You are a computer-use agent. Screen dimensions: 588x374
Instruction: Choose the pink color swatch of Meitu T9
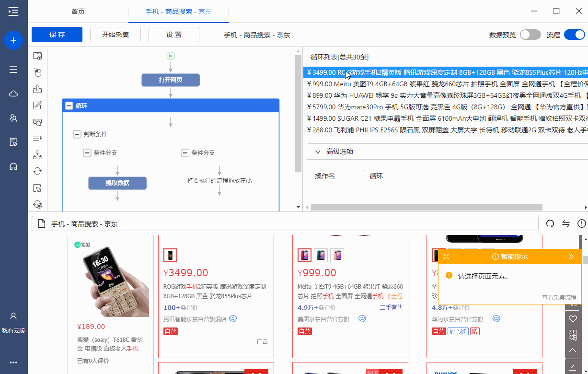pos(337,255)
